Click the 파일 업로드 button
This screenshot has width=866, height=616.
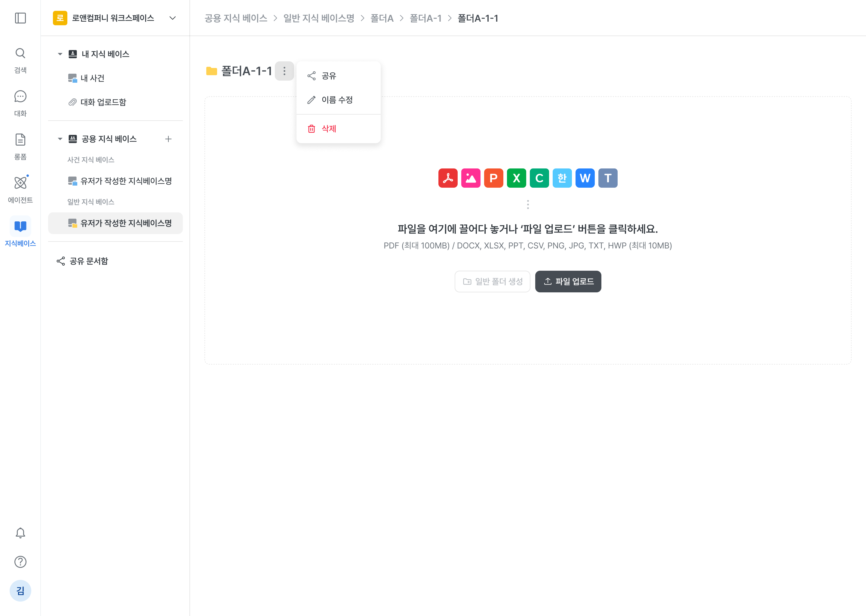568,282
